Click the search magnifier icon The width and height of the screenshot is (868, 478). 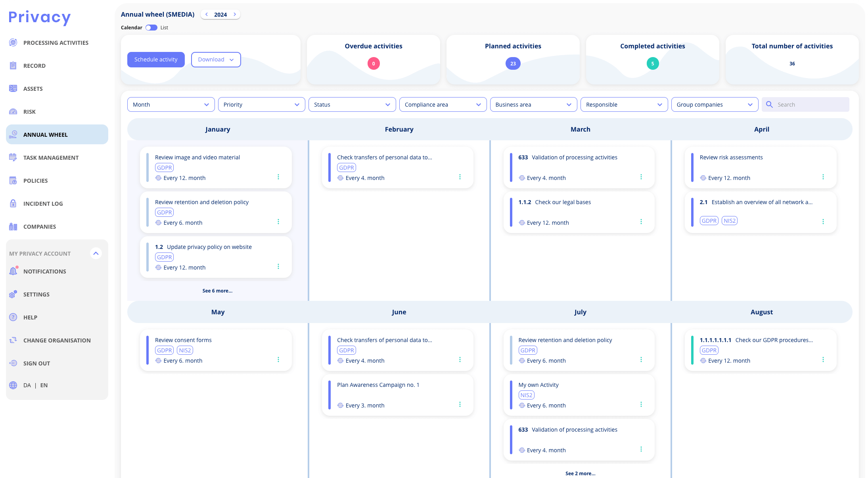click(769, 104)
